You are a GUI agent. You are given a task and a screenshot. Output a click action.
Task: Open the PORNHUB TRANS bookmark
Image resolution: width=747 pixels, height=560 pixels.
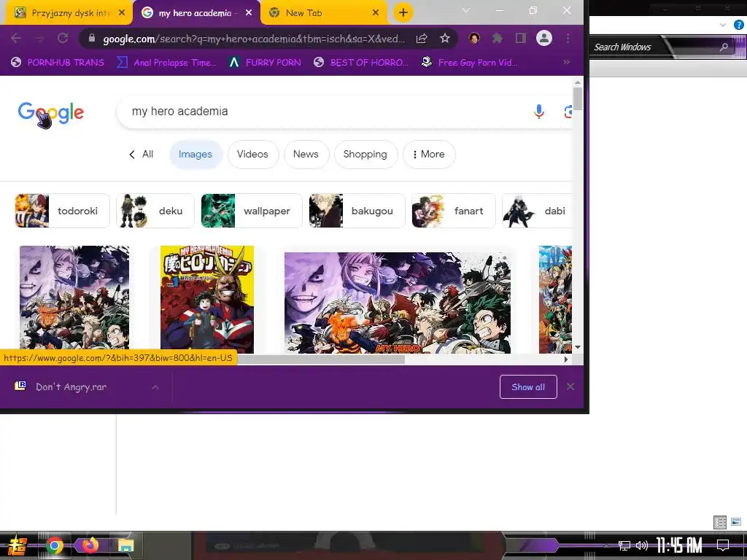[x=58, y=63]
